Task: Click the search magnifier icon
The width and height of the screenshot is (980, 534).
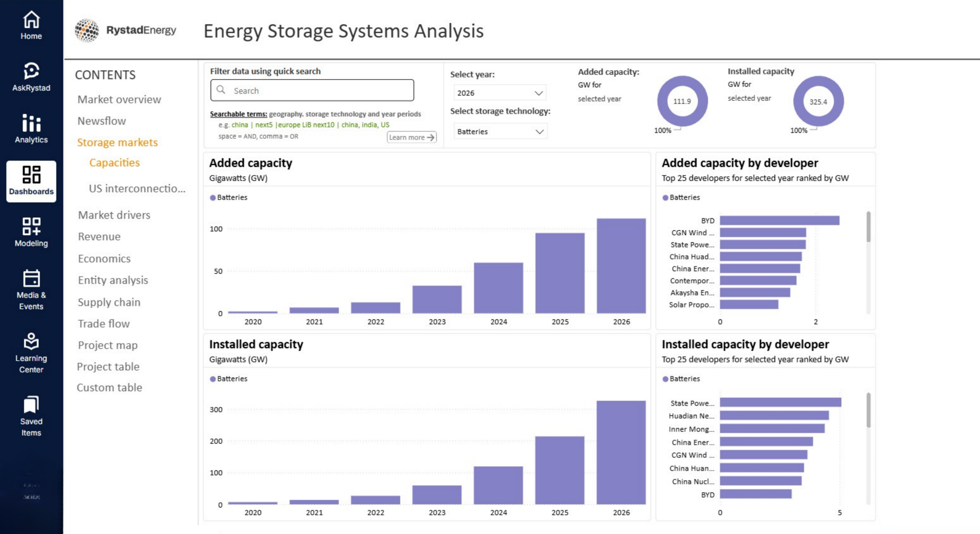Action: click(221, 90)
